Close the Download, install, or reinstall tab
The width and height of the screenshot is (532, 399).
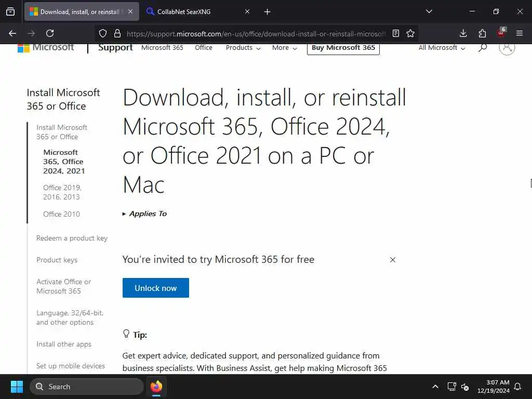130,11
